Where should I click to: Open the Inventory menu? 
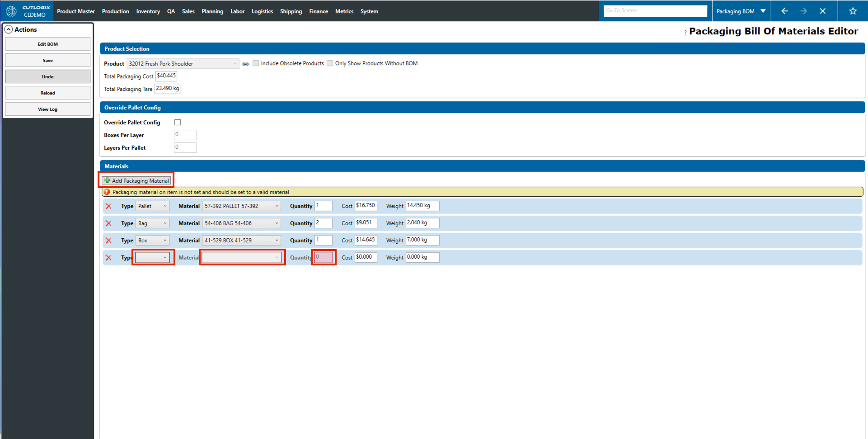pos(148,11)
